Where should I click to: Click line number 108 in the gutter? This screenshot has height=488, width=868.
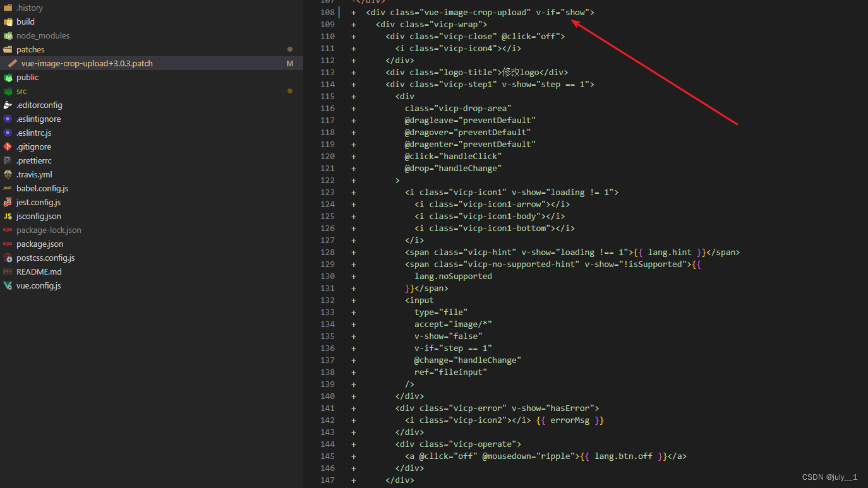327,13
